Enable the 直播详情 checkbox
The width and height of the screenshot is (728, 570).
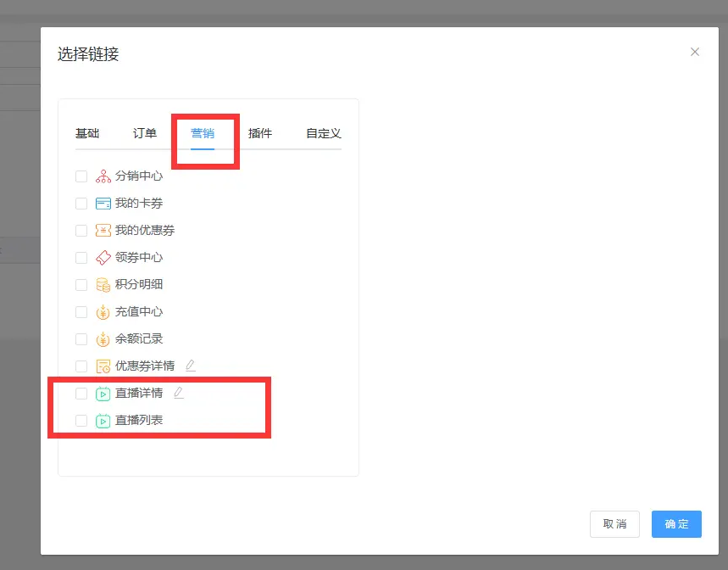[x=81, y=394]
